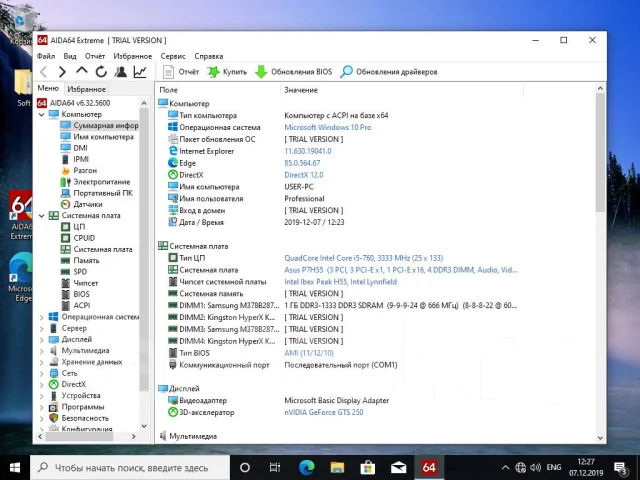
Task: Click the taskbar search box
Action: click(x=130, y=468)
